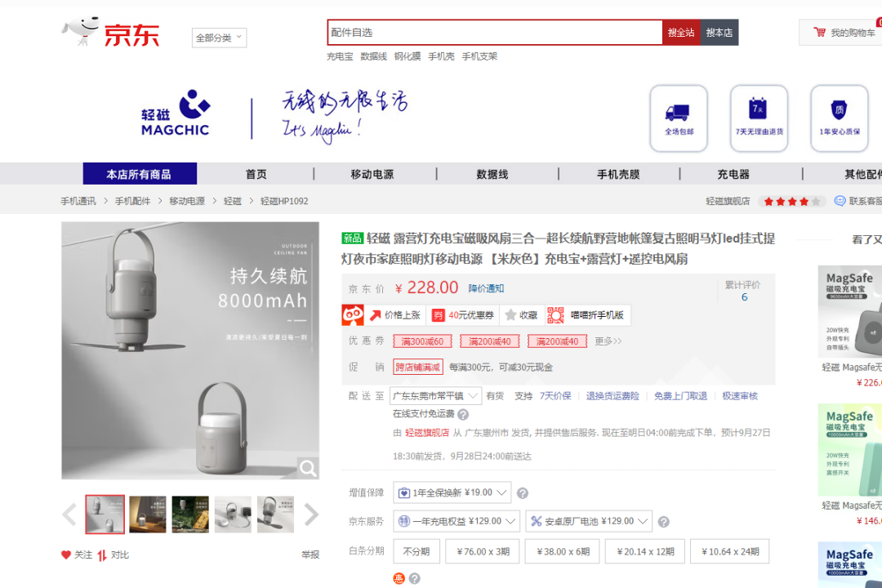Click the 40元优惠券 coupon button
The width and height of the screenshot is (882, 588).
(464, 315)
